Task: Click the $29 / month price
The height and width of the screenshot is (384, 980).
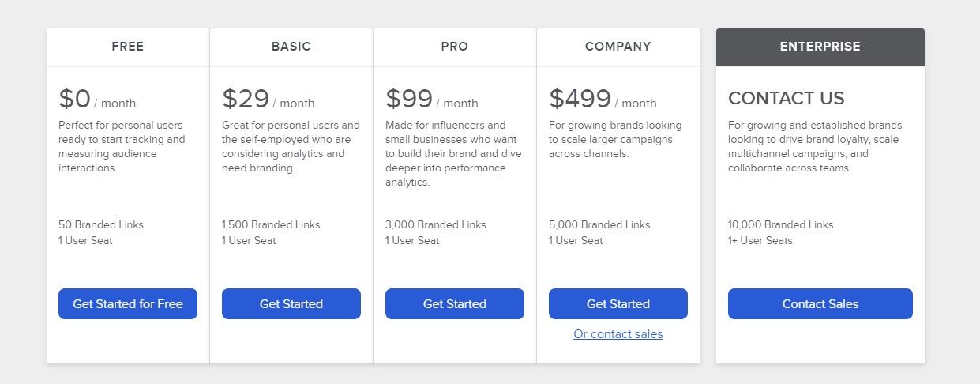Action: (x=268, y=100)
